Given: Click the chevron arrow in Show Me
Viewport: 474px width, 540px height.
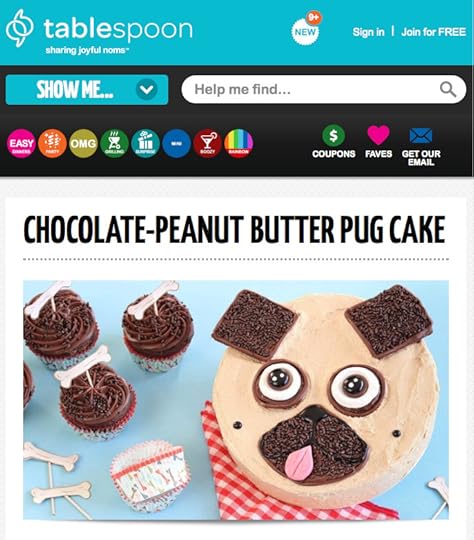Looking at the screenshot, I should (x=147, y=90).
